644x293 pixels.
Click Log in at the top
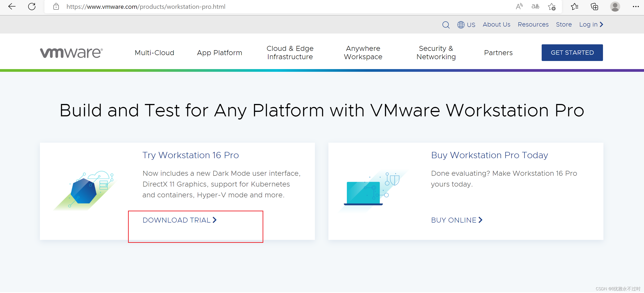(x=591, y=25)
